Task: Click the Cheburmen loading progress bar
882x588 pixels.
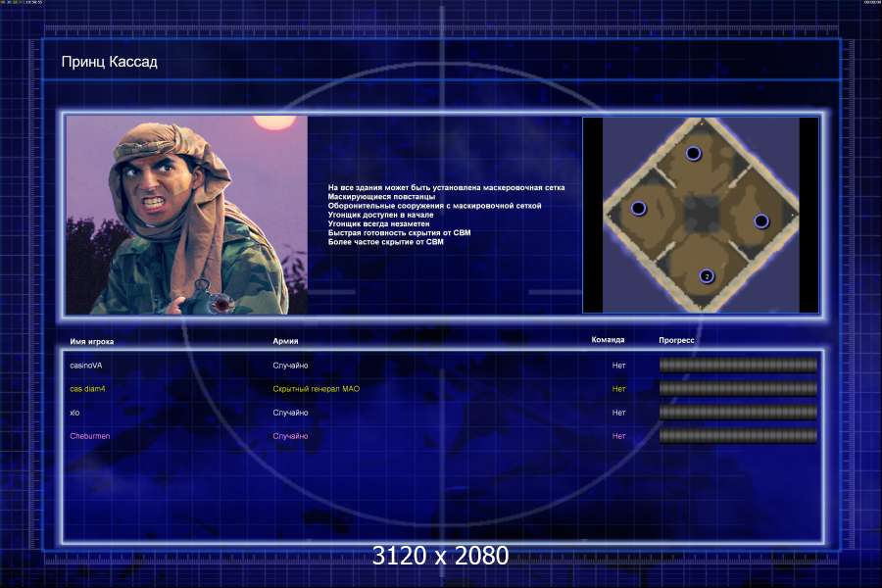Action: click(x=738, y=436)
